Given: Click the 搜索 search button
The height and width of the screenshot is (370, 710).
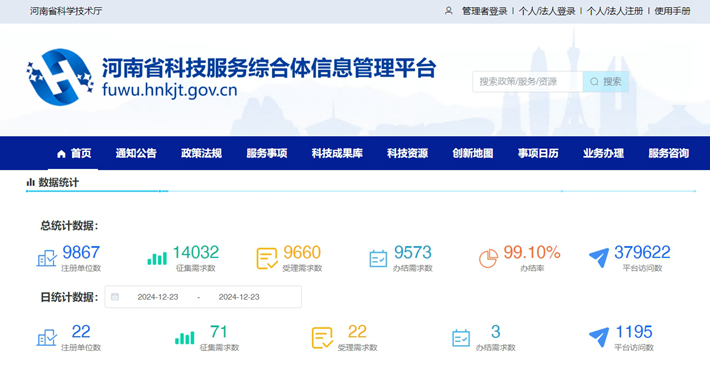Looking at the screenshot, I should (x=606, y=82).
